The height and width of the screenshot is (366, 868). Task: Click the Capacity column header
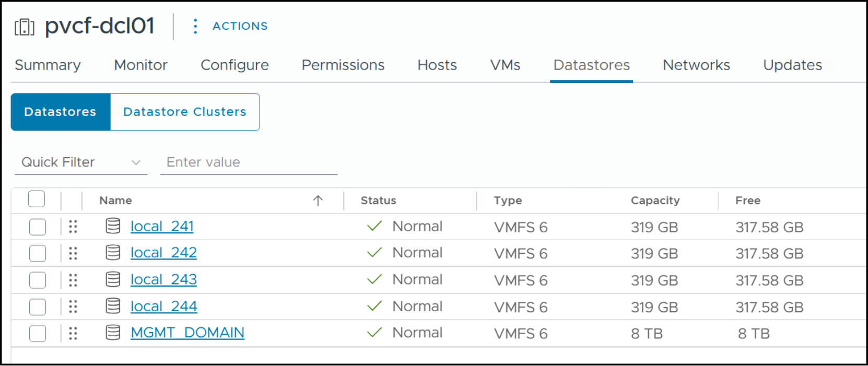coord(655,200)
